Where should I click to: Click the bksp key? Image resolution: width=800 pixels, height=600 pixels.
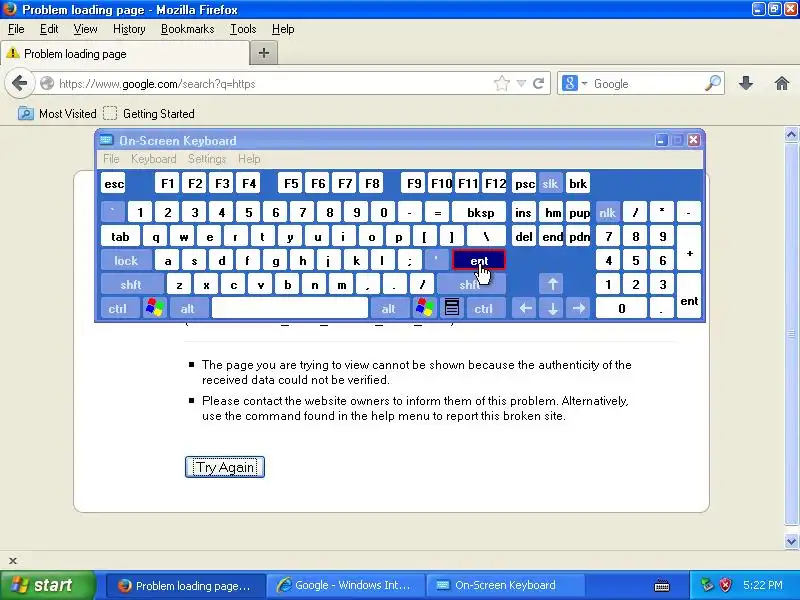[479, 213]
